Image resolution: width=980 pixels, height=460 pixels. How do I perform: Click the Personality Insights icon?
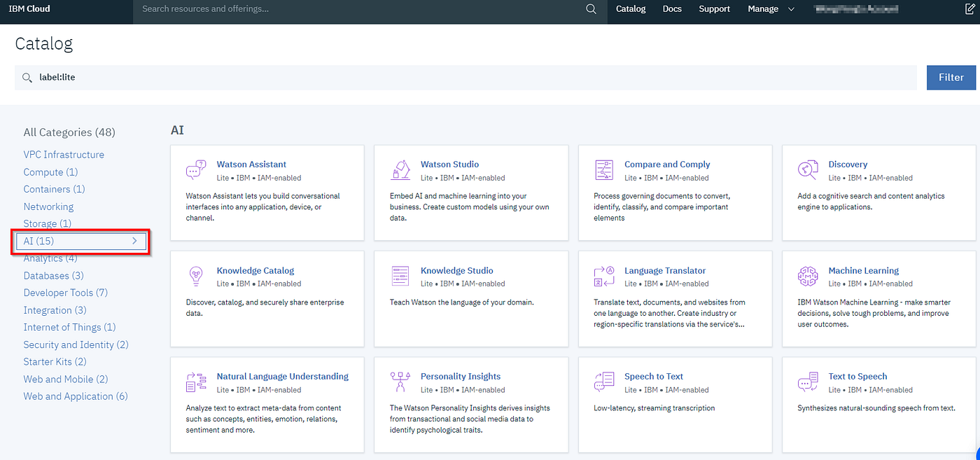[x=400, y=382]
